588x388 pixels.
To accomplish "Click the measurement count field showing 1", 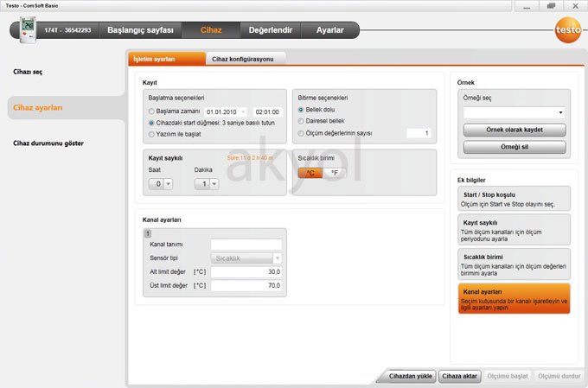I will coord(419,133).
